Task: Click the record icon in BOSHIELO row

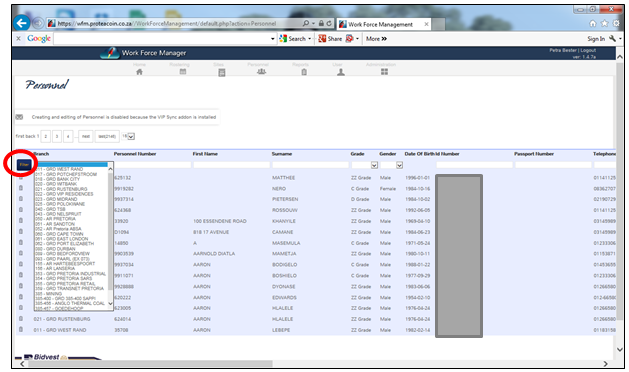Action: [x=21, y=275]
